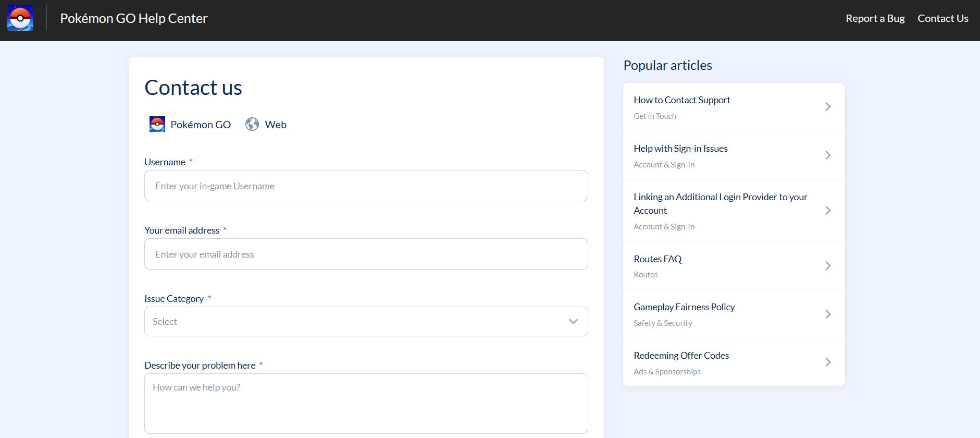Click chevron for Gameplay Fairness Policy
The image size is (980, 438).
(x=828, y=314)
